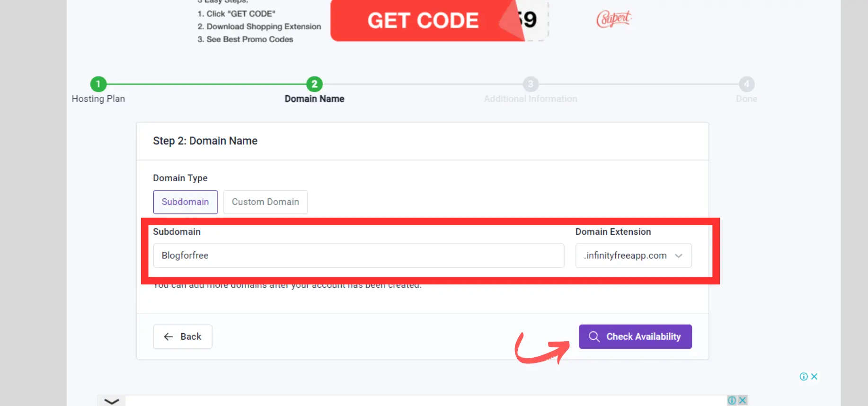The width and height of the screenshot is (868, 406).
Task: Collapse the bottom ad with the chevron tab
Action: [x=112, y=401]
